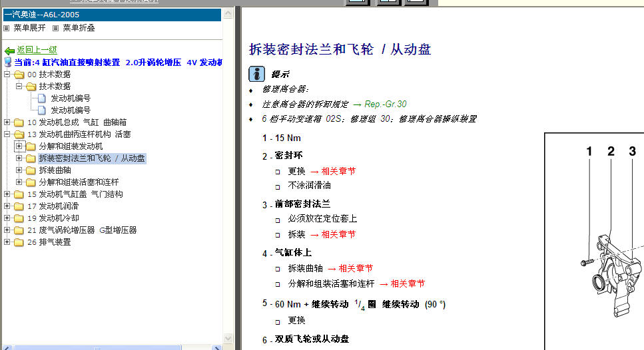Collapse the 13 发动机曲柄连杆机构 node

[7, 134]
